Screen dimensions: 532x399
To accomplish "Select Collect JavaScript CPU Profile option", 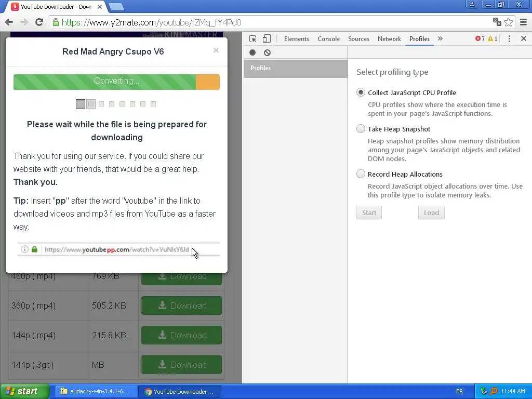I will coord(361,92).
